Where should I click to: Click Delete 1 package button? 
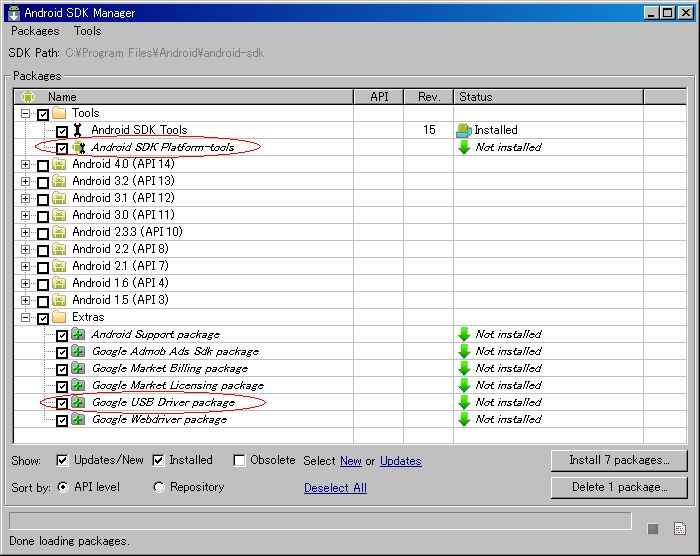pos(619,487)
